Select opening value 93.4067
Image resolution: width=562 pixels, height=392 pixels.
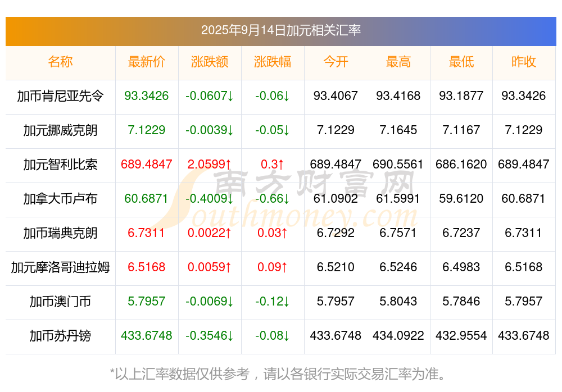click(x=336, y=95)
